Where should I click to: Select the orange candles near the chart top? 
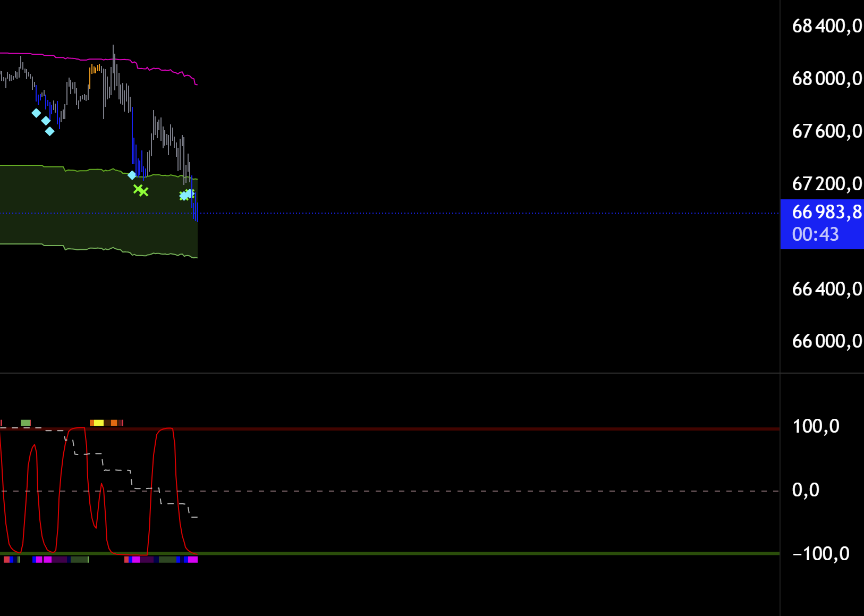(x=95, y=69)
